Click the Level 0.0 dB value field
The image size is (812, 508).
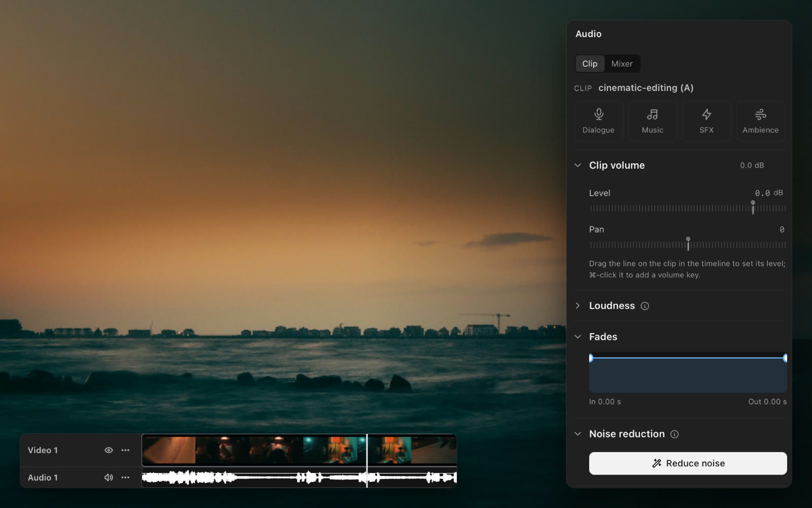click(768, 193)
